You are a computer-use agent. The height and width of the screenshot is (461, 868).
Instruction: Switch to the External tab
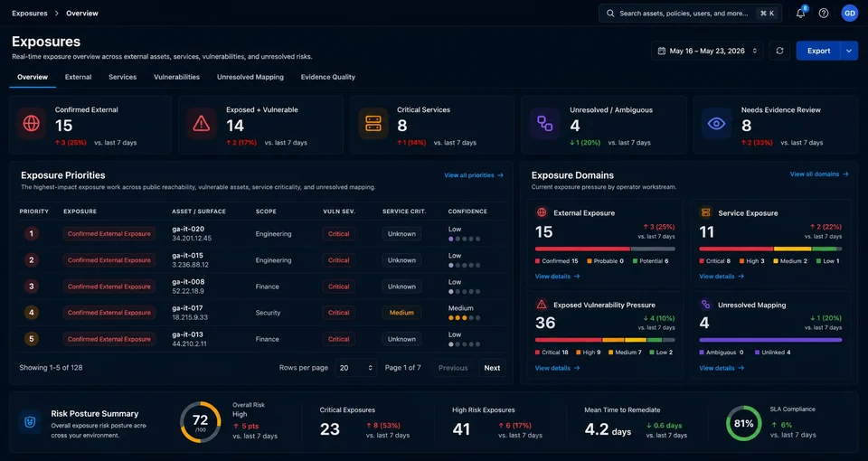pos(78,77)
